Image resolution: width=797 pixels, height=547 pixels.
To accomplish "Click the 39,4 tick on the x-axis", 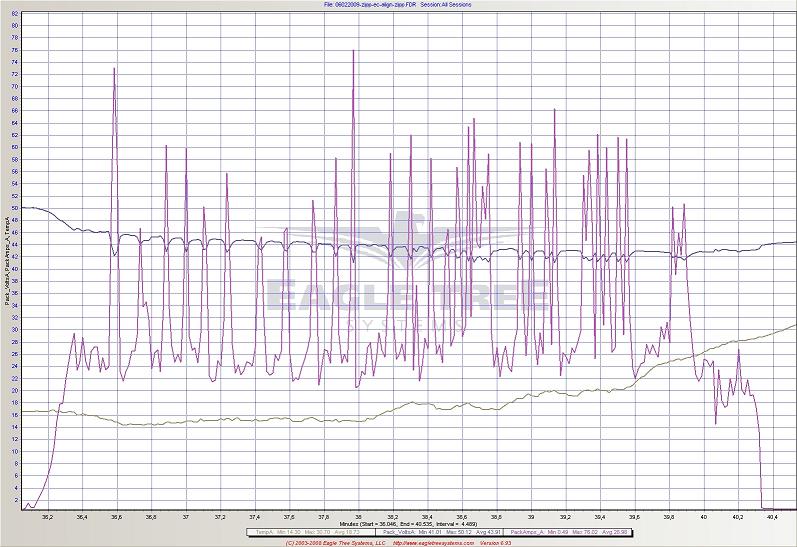I will tap(600, 517).
